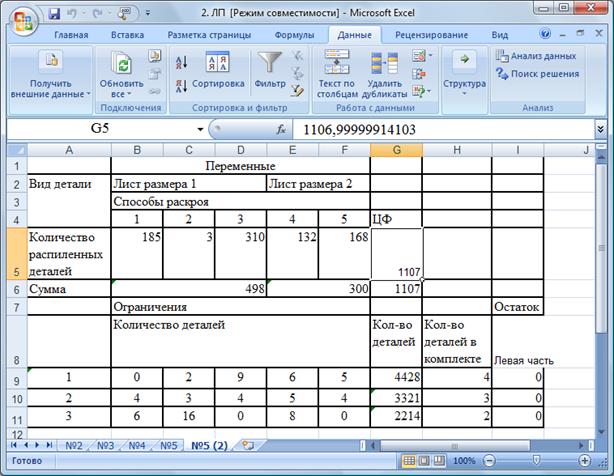Image resolution: width=614 pixels, height=476 pixels.
Task: Select column G header
Action: tap(396, 150)
